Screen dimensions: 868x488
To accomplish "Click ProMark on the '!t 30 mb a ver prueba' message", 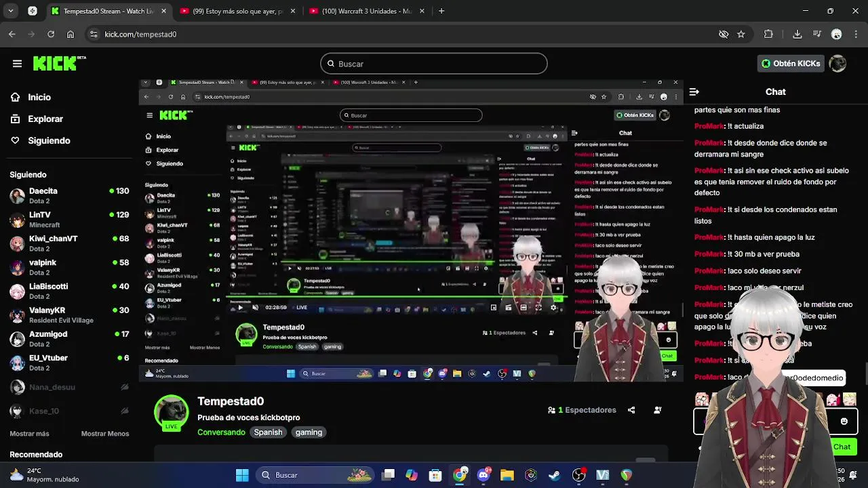I will click(709, 254).
